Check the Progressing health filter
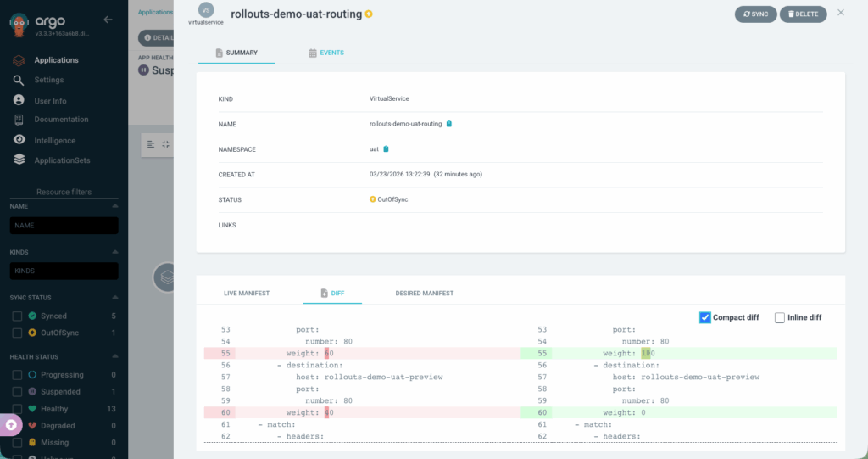This screenshot has width=868, height=459. click(x=17, y=375)
